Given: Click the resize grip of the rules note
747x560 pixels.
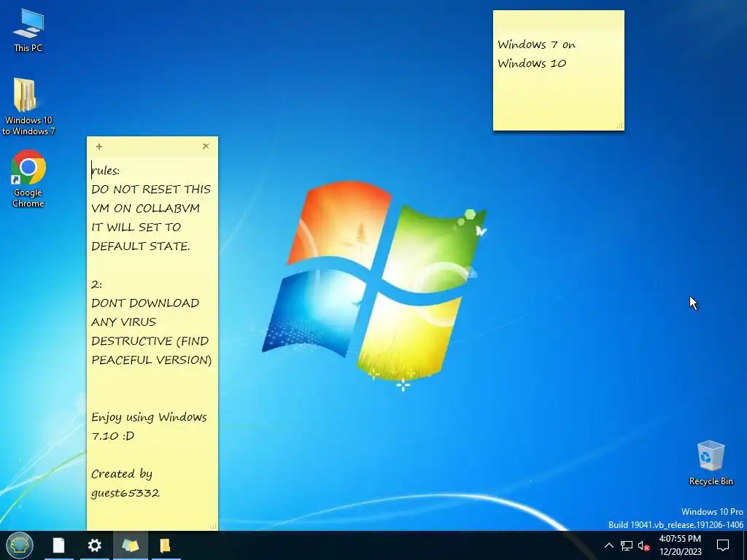Looking at the screenshot, I should (x=214, y=526).
